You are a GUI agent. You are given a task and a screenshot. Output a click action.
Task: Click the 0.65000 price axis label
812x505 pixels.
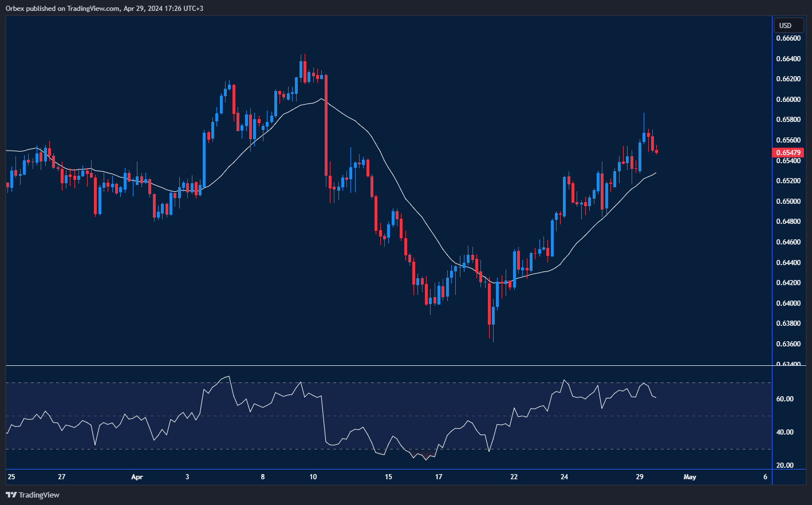tap(788, 202)
